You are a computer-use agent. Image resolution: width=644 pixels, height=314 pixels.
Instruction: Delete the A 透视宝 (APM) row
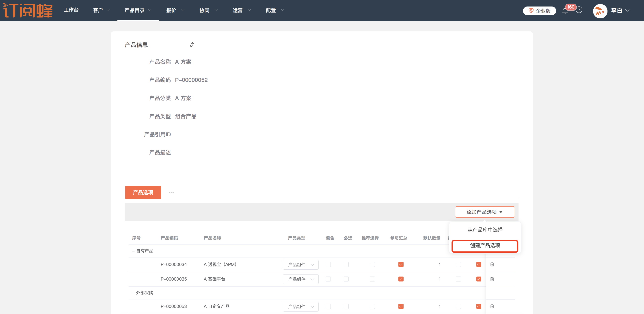(x=492, y=264)
